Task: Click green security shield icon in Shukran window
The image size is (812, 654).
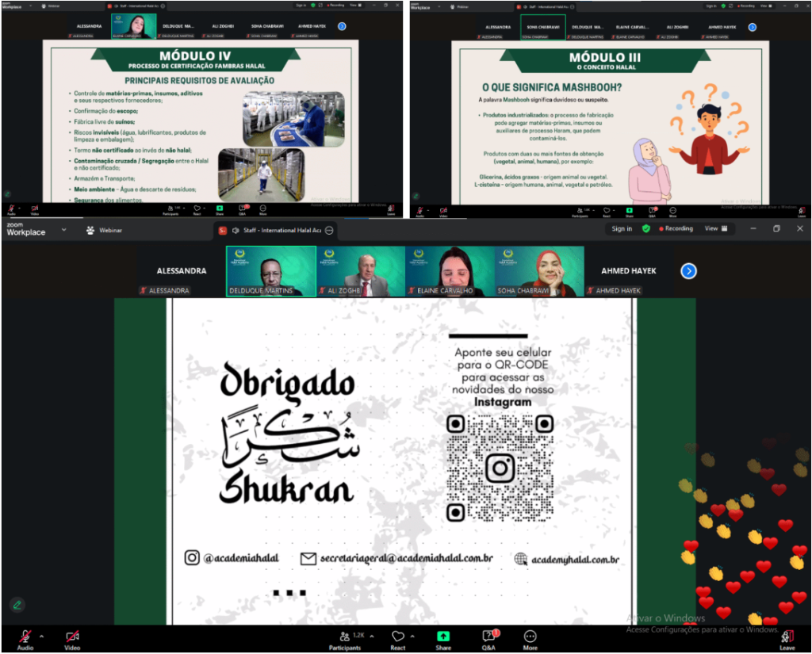Action: coord(645,229)
